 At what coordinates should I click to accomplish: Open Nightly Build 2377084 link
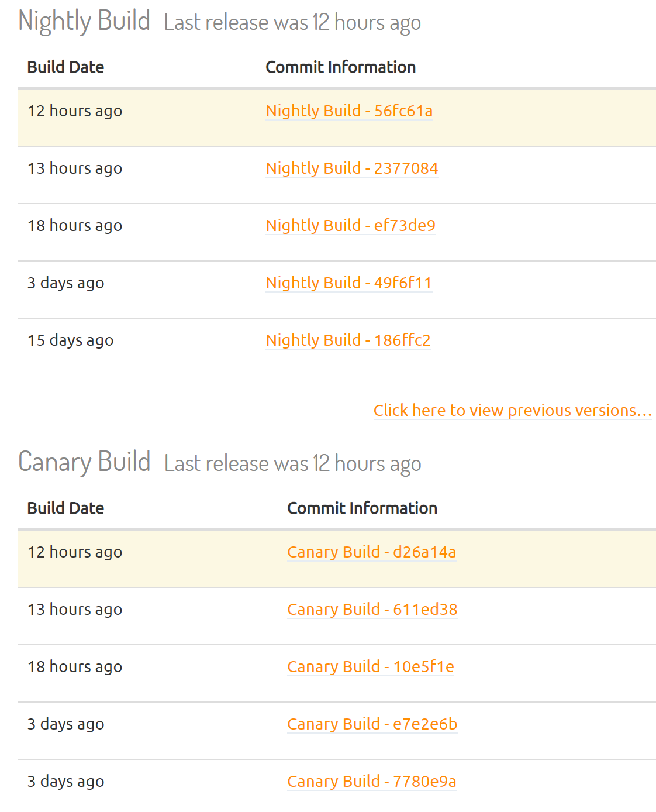point(351,168)
